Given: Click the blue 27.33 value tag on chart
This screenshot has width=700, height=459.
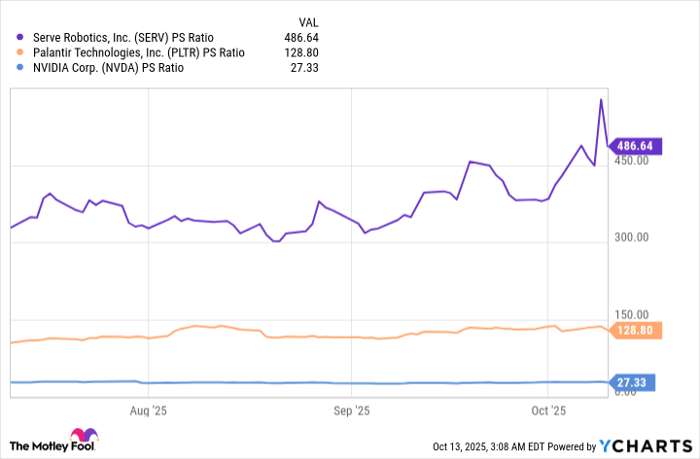Looking at the screenshot, I should (634, 382).
